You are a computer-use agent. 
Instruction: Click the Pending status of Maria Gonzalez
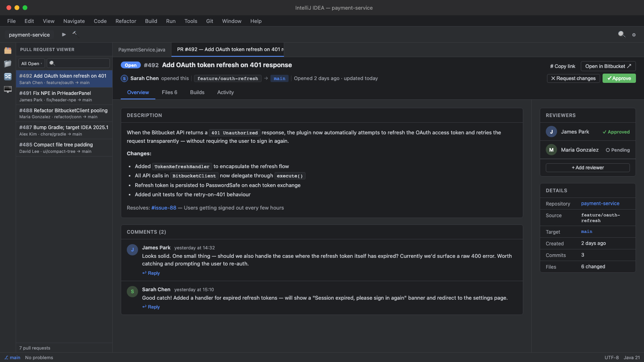click(618, 150)
